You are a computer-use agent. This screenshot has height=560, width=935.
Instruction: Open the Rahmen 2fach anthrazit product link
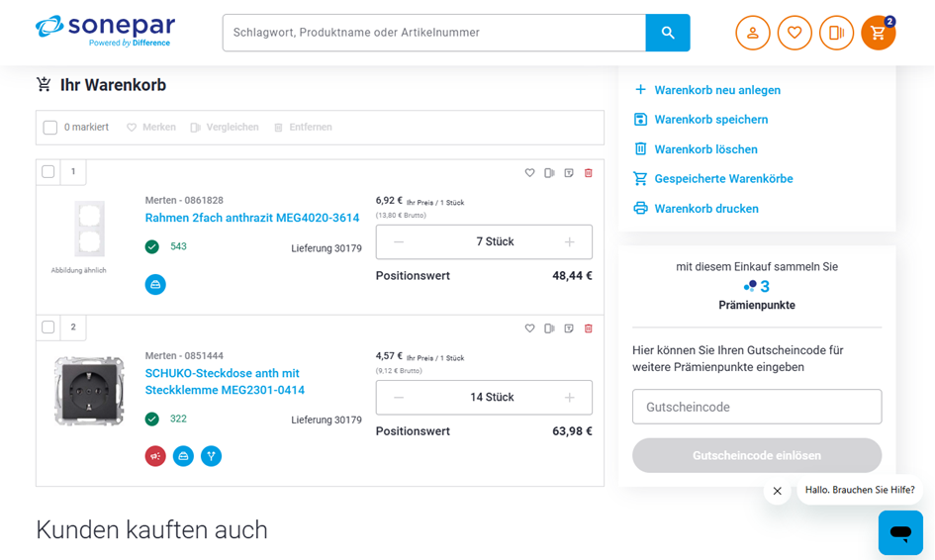tap(252, 218)
